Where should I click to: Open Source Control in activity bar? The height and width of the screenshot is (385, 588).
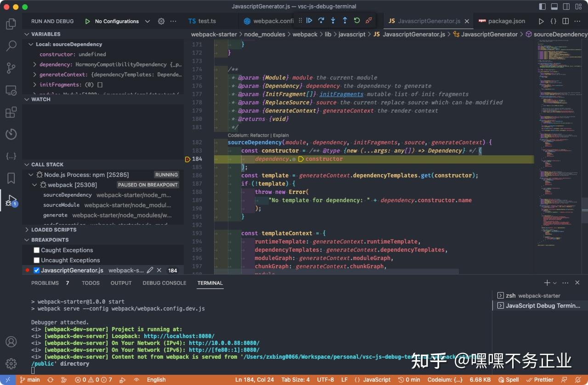[x=11, y=68]
